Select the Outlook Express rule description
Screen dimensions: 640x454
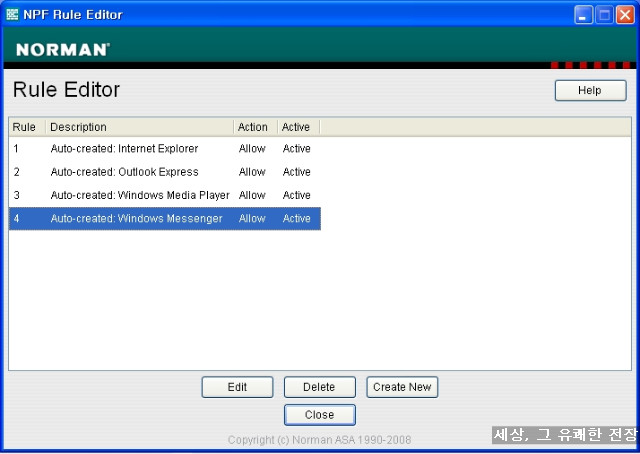click(124, 171)
